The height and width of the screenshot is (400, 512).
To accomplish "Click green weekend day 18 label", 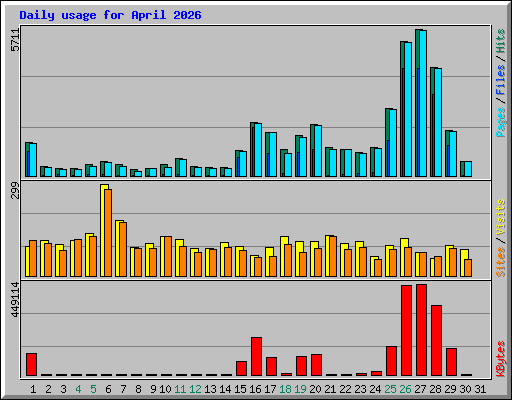I will [285, 389].
